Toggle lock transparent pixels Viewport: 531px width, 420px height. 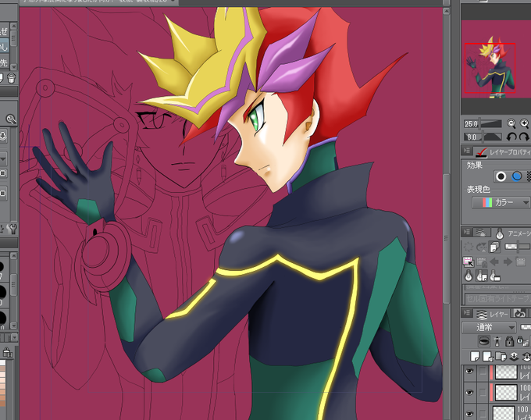coord(522,341)
